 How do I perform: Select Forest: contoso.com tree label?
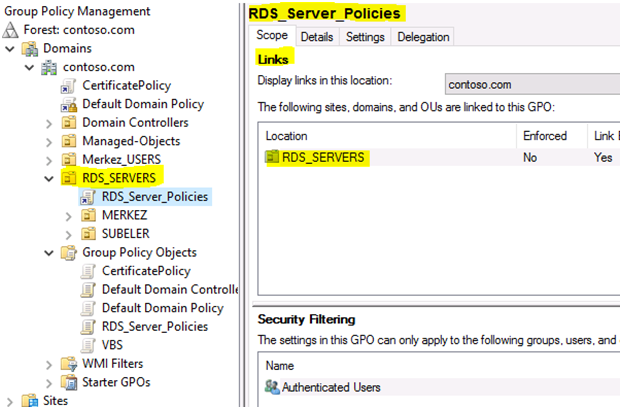79,30
